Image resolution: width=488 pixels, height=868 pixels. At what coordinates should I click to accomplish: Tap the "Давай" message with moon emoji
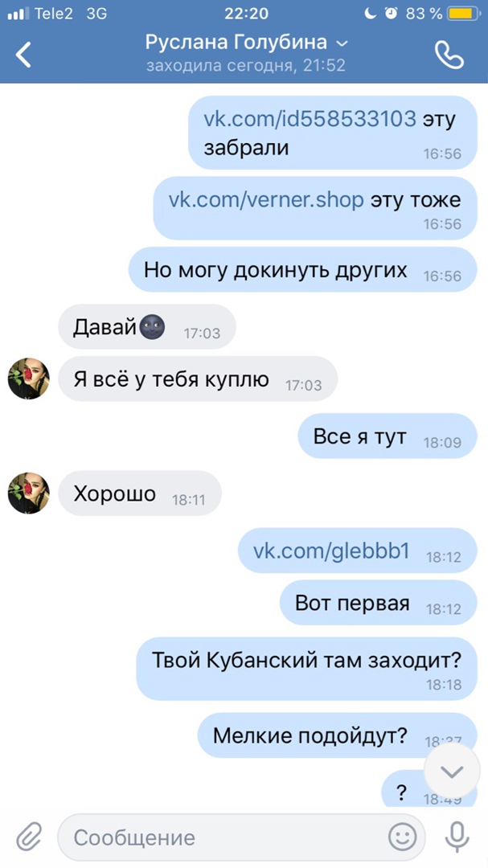coord(147,327)
